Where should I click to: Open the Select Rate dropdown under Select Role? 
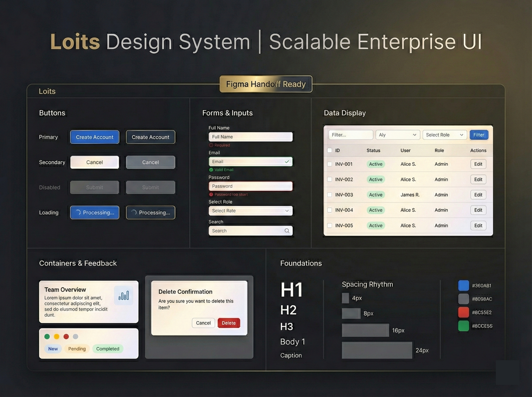coord(250,211)
